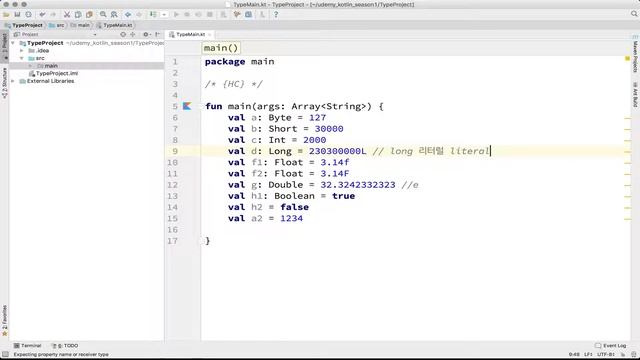Collapse the src folder
Screen dimensions: 640x360
coord(22,58)
